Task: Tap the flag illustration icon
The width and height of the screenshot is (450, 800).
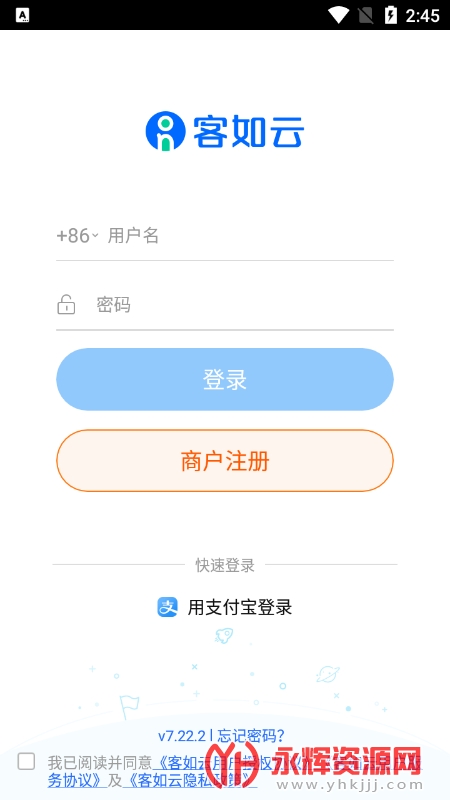Action: [127, 706]
